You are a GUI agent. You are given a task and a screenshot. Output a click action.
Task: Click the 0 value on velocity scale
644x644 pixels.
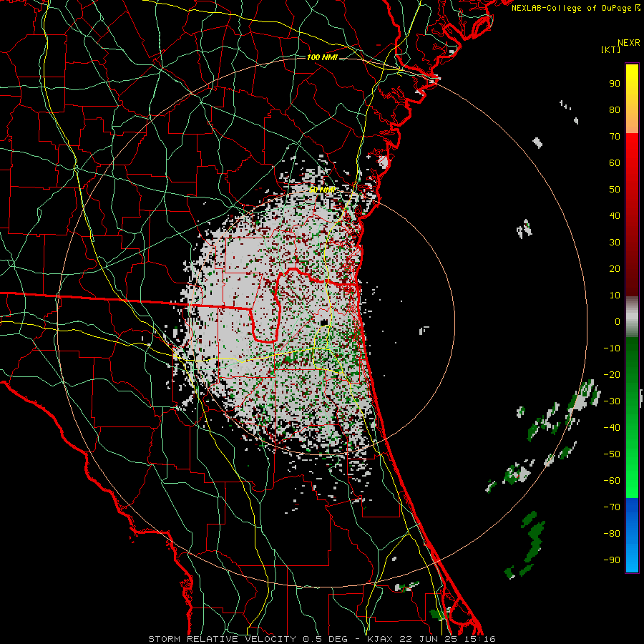[x=618, y=322]
